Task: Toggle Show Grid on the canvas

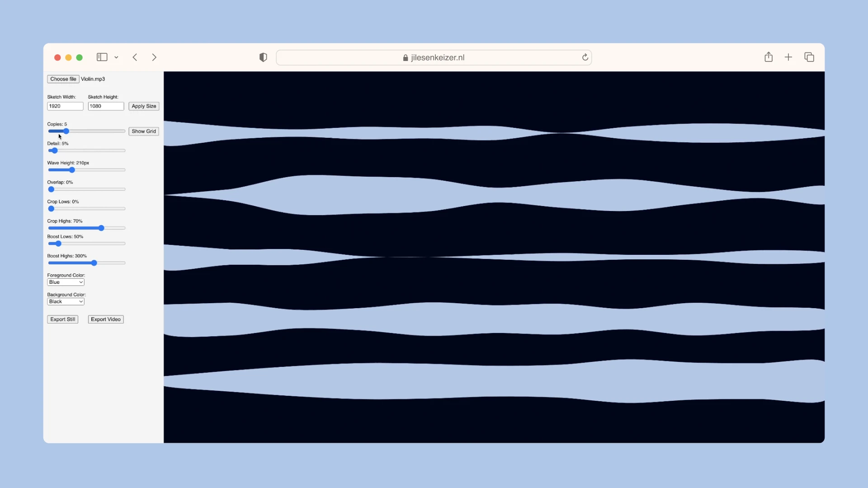Action: pos(144,131)
